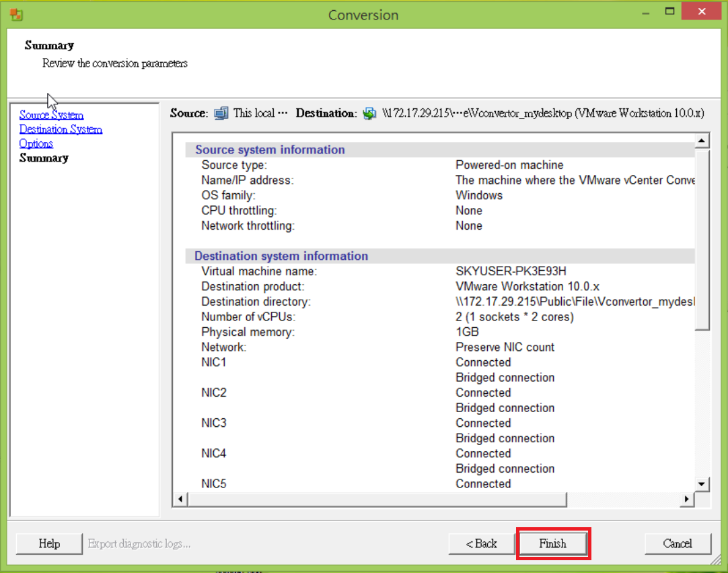This screenshot has width=728, height=573.
Task: Select the NIC3 row label
Action: click(x=213, y=424)
